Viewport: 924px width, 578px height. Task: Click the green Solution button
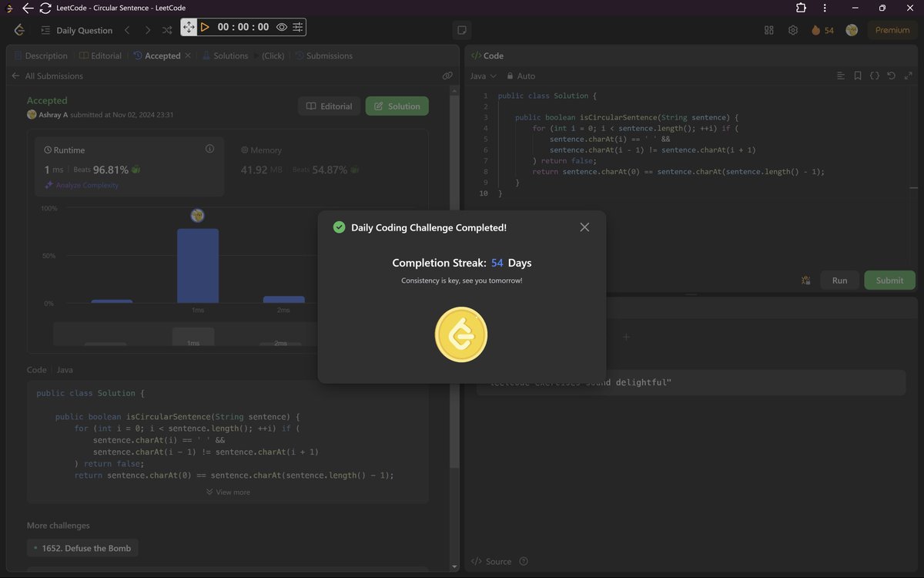point(397,106)
